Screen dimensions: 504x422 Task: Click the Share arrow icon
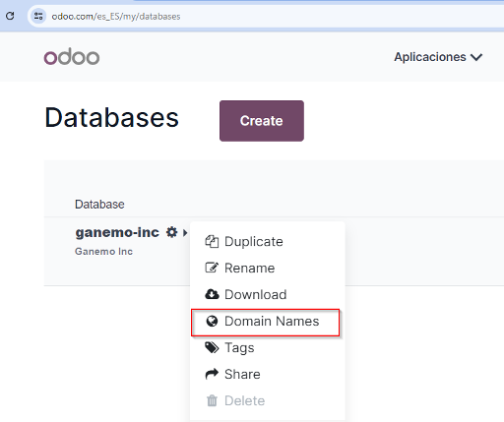212,374
